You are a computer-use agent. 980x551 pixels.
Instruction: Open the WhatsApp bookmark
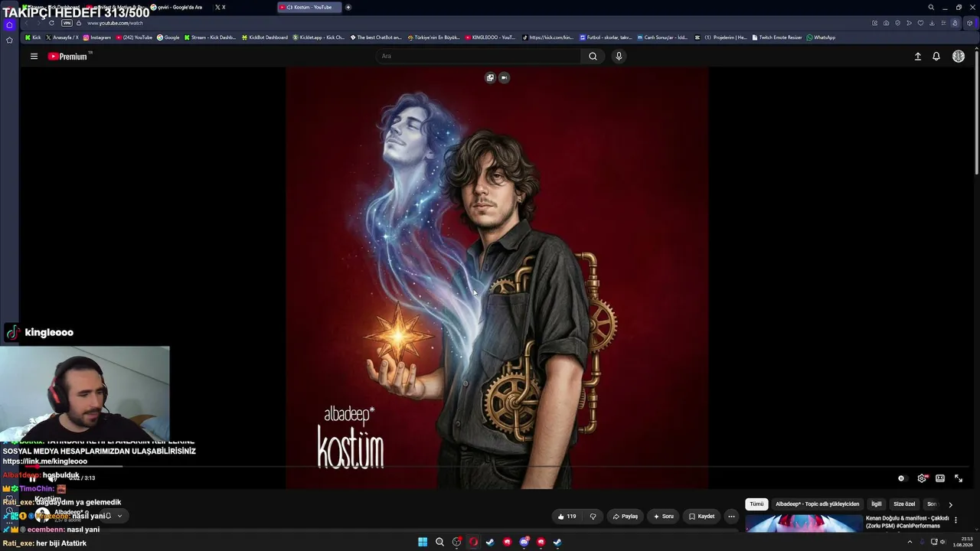tap(821, 37)
